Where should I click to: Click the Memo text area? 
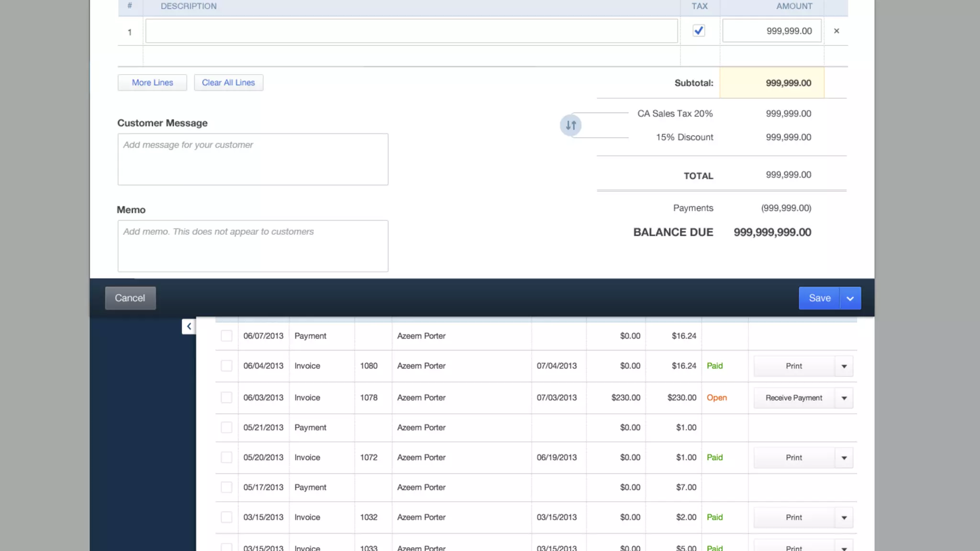pyautogui.click(x=253, y=246)
